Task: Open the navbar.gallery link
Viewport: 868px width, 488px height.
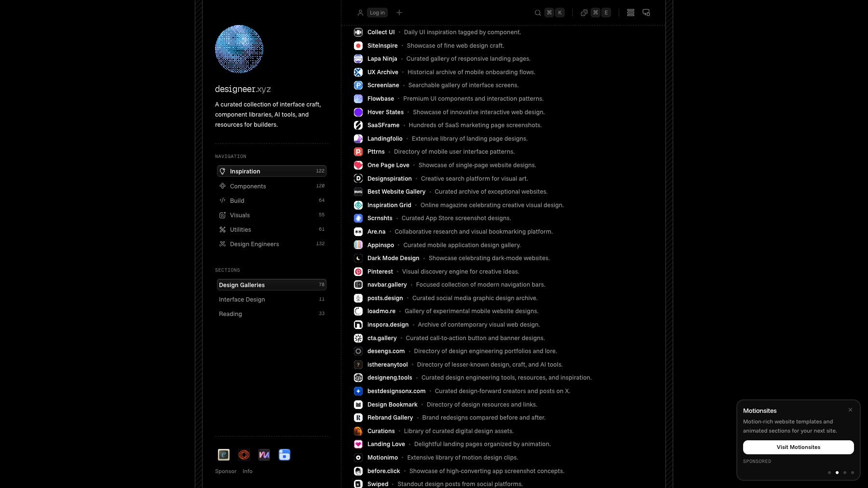Action: (387, 285)
